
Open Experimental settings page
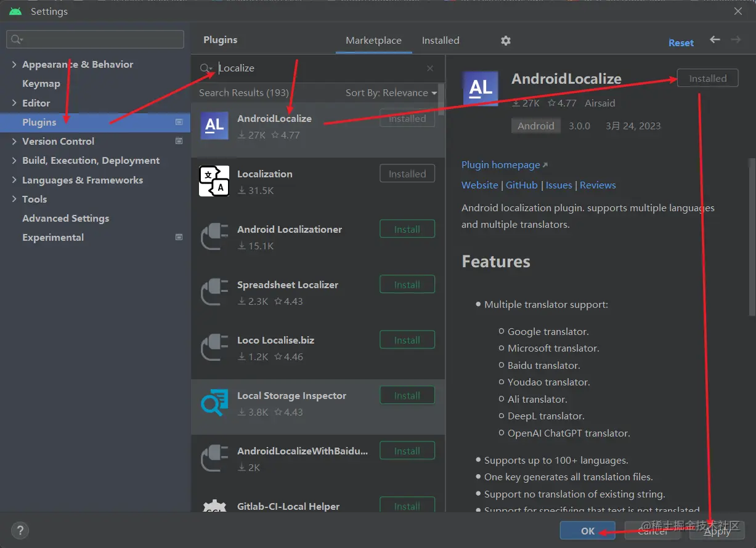coord(53,237)
